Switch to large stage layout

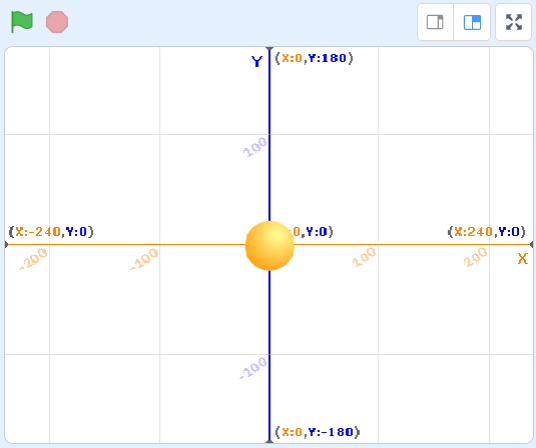pyautogui.click(x=472, y=22)
